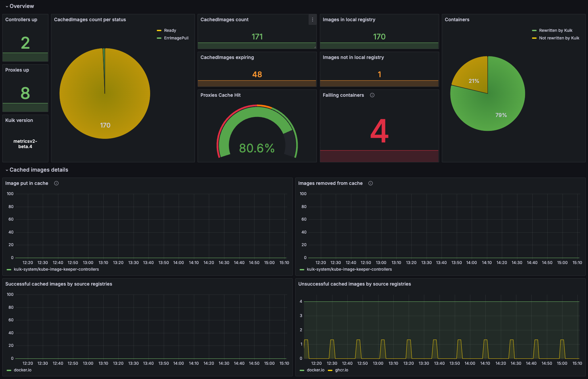
Task: Click the CachedImages count value 171
Action: point(257,36)
